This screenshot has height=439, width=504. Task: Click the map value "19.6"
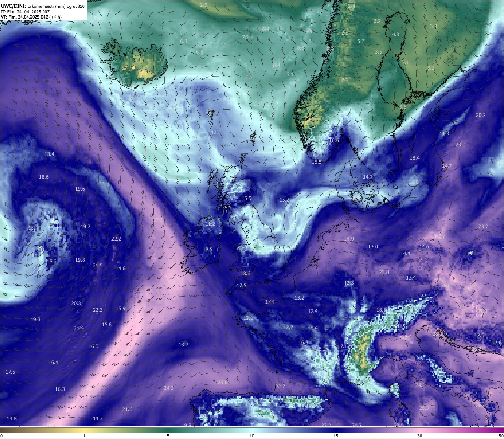[x=80, y=189]
